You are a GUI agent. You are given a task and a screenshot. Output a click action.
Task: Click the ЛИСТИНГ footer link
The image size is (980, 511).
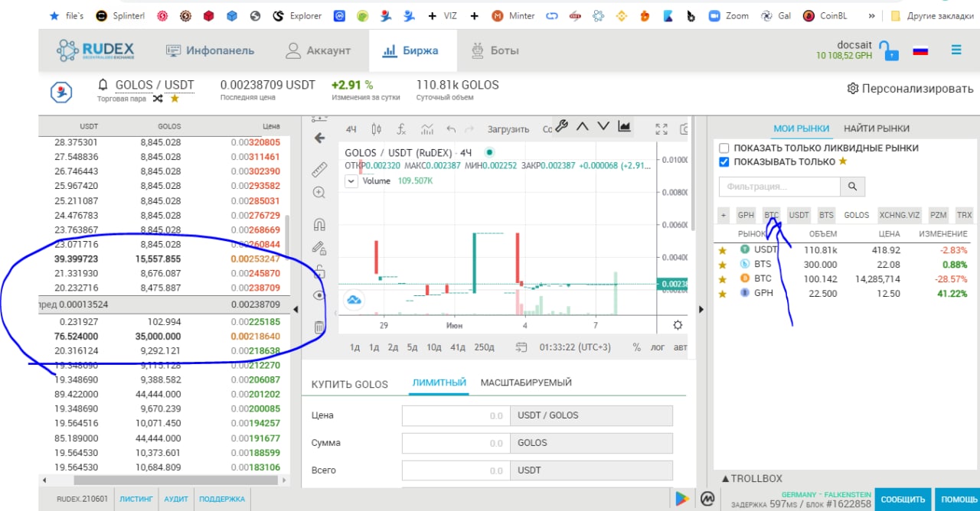(136, 499)
